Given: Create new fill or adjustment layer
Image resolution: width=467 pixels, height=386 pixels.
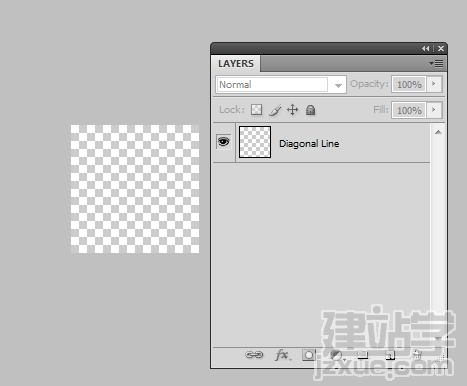Looking at the screenshot, I should 337,355.
